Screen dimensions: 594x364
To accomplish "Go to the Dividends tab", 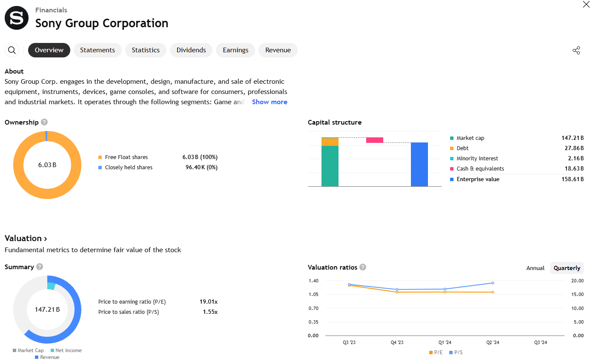I will [x=191, y=50].
